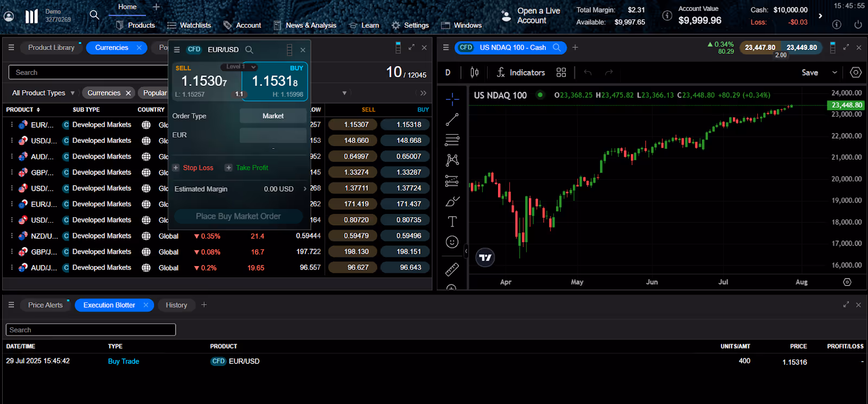868x404 pixels.
Task: Open the Execution Blotter panel menu
Action: (x=11, y=305)
